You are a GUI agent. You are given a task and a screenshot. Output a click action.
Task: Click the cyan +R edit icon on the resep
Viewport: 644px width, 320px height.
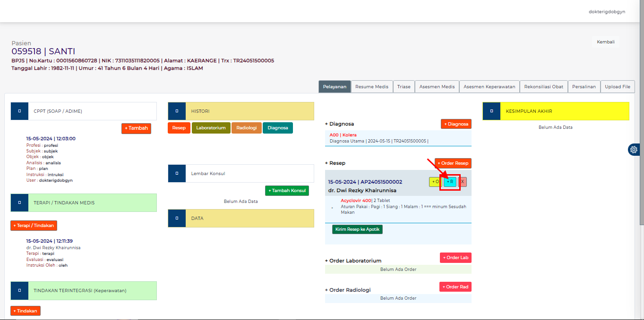(x=450, y=182)
